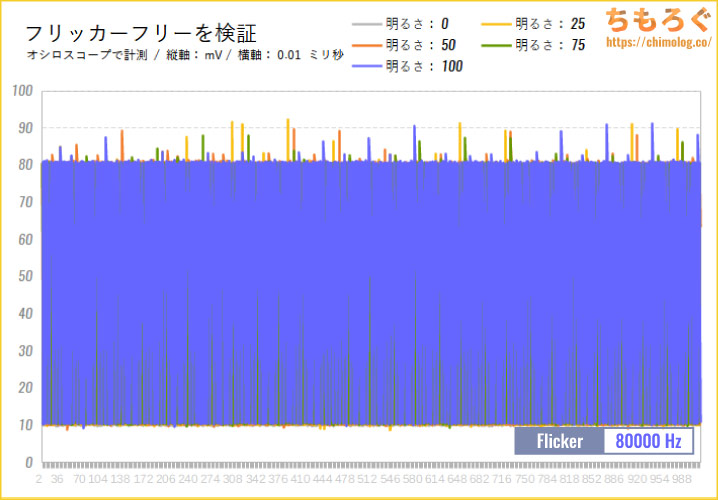Click the y-axis label 80

pyautogui.click(x=25, y=165)
